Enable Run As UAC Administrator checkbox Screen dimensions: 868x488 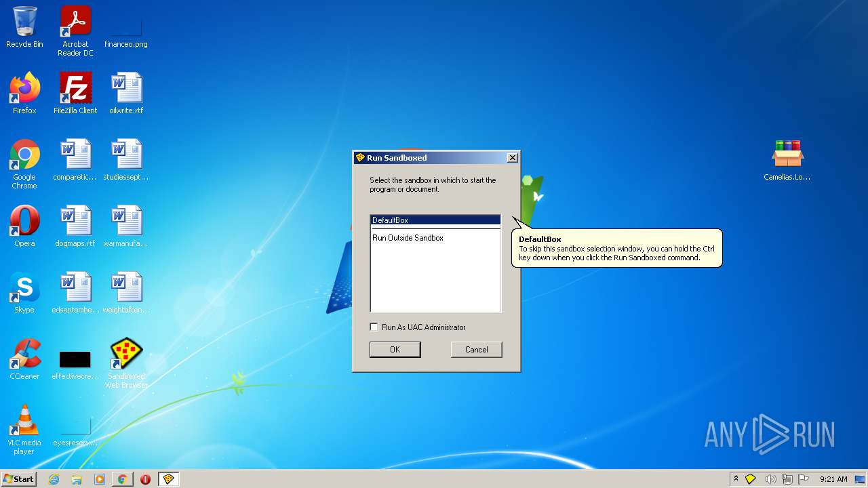click(374, 327)
